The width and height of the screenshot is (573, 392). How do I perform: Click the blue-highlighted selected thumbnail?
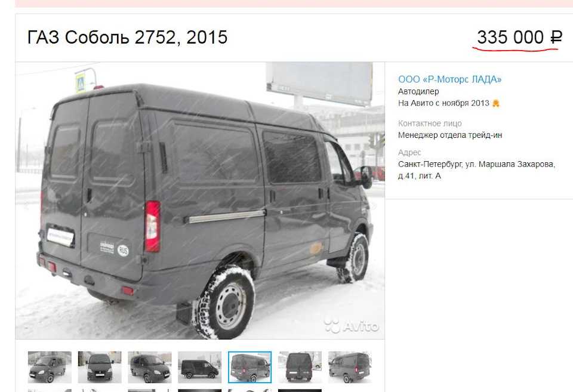250,367
